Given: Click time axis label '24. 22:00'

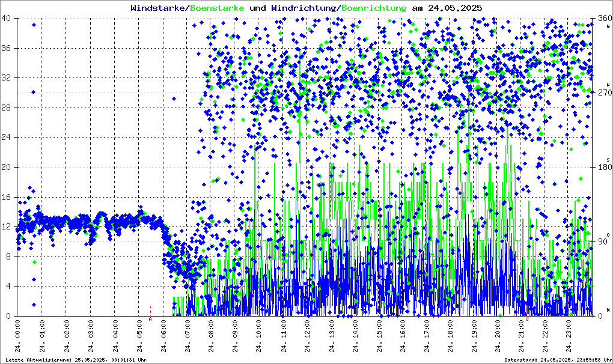Looking at the screenshot, I should [546, 336].
